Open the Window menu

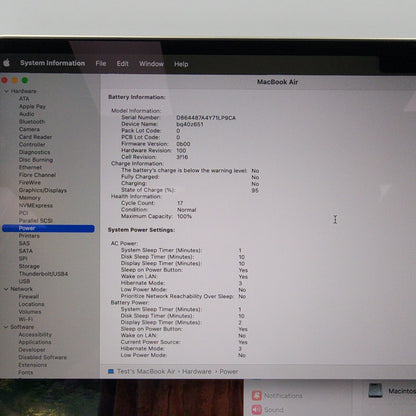coord(151,64)
